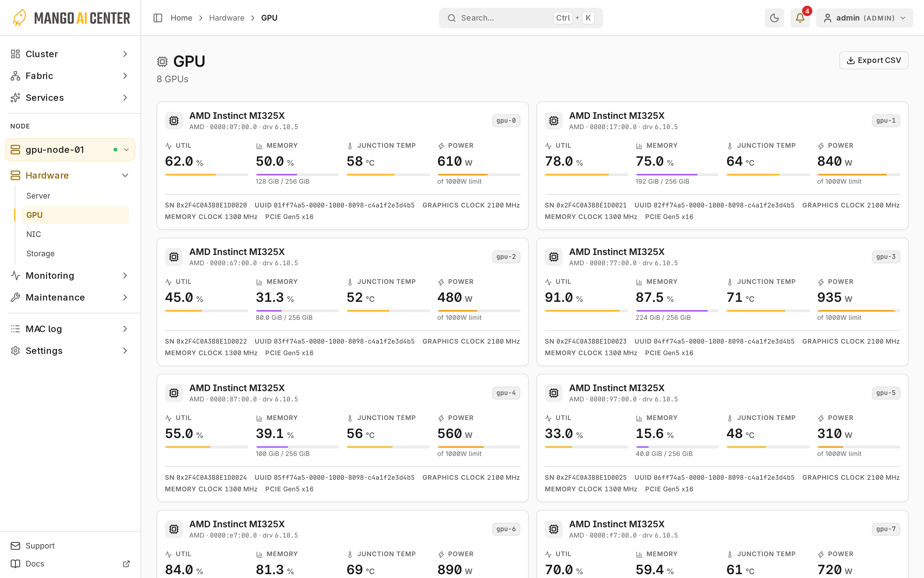The height and width of the screenshot is (578, 924).
Task: Expand the MAC log menu
Action: pos(70,329)
